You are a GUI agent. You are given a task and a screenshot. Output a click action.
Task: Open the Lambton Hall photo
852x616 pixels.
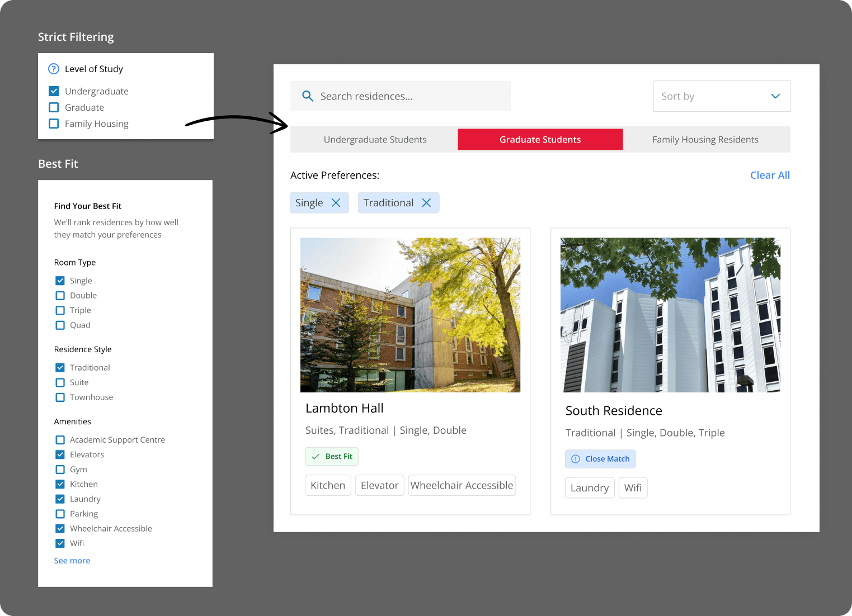tap(410, 315)
